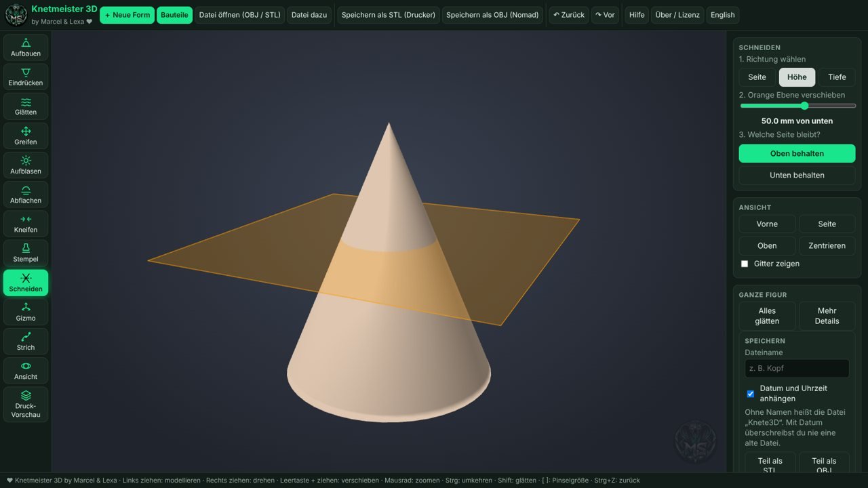Activate the Greifen grab tool

coord(26,136)
